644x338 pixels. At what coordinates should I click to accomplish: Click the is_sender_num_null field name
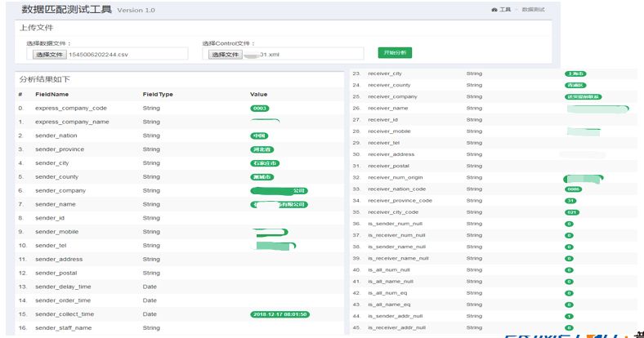click(x=395, y=224)
